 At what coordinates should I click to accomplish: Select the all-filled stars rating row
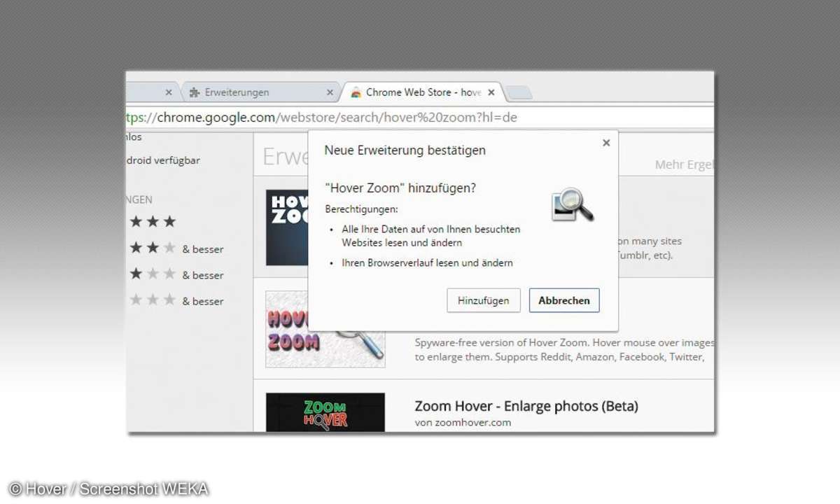click(x=153, y=222)
